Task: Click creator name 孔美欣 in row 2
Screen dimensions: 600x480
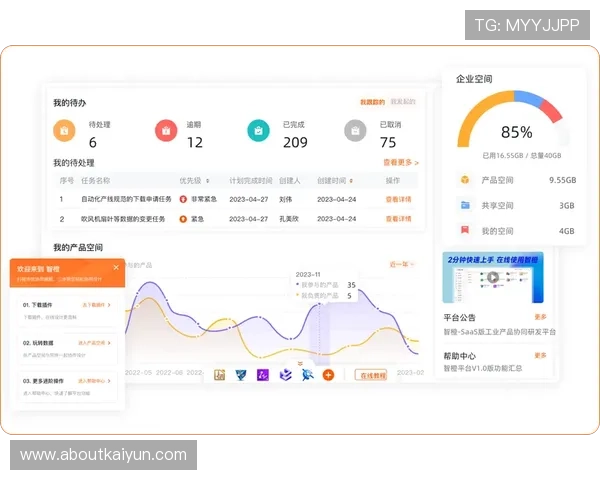Action: click(x=289, y=219)
